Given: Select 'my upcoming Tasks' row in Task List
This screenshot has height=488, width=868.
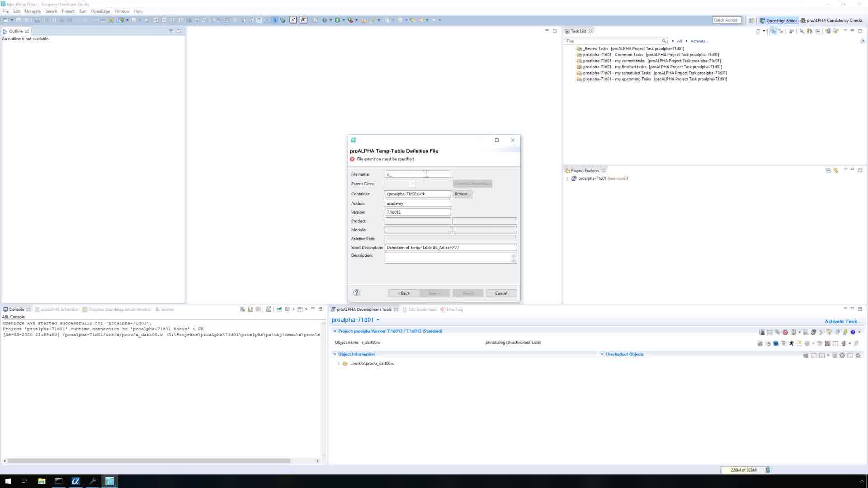Looking at the screenshot, I should pyautogui.click(x=652, y=79).
